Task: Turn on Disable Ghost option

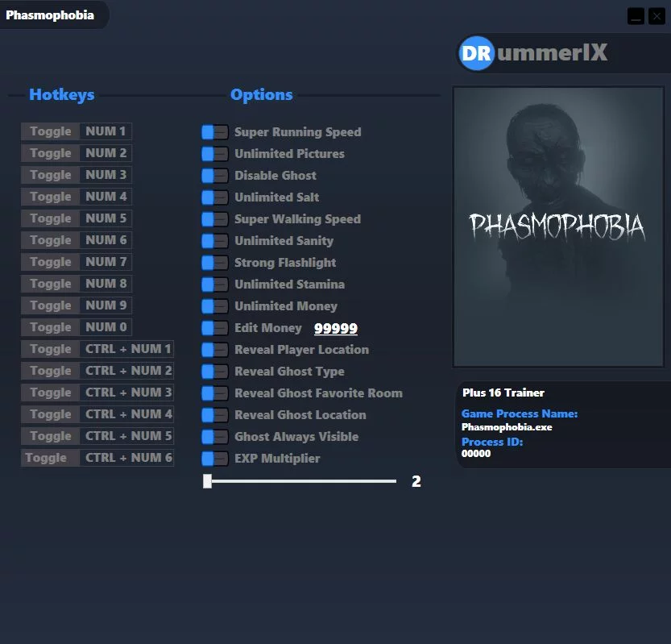Action: (x=215, y=176)
